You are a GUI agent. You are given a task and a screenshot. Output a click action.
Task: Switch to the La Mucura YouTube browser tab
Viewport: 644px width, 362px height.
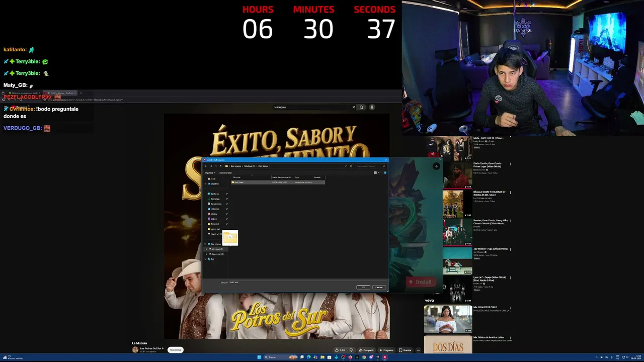[x=59, y=93]
